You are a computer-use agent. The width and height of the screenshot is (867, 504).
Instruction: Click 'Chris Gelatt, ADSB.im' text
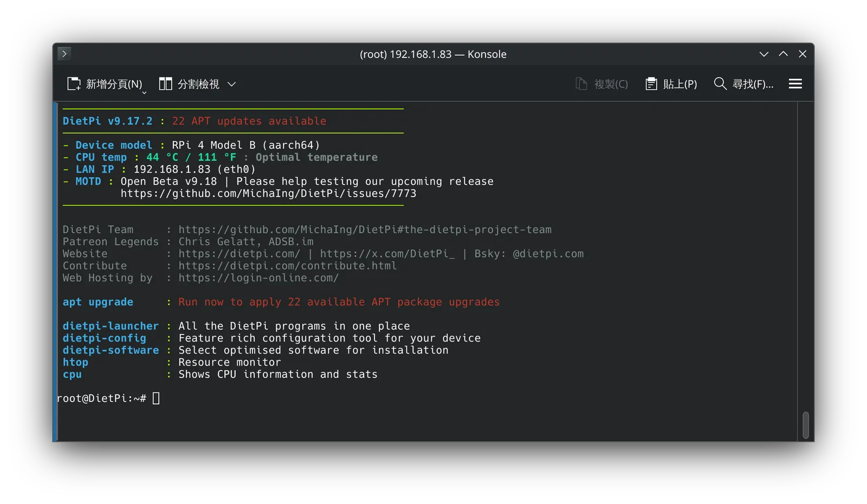pyautogui.click(x=246, y=242)
